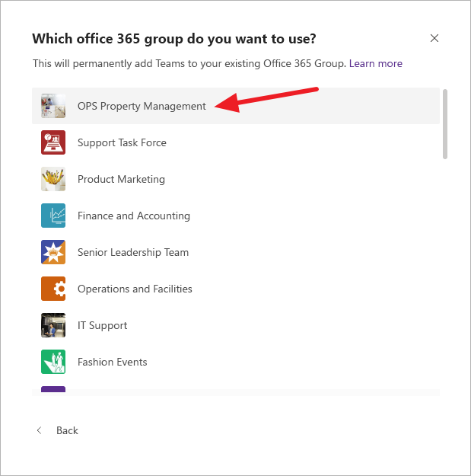
Task: Pick Operations and Facilities group name
Action: click(135, 289)
